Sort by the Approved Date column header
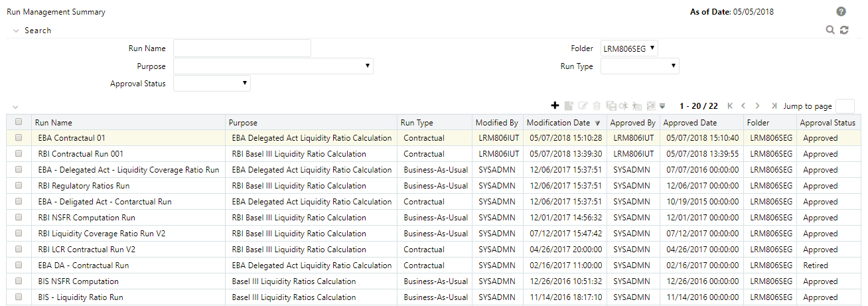 (690, 123)
